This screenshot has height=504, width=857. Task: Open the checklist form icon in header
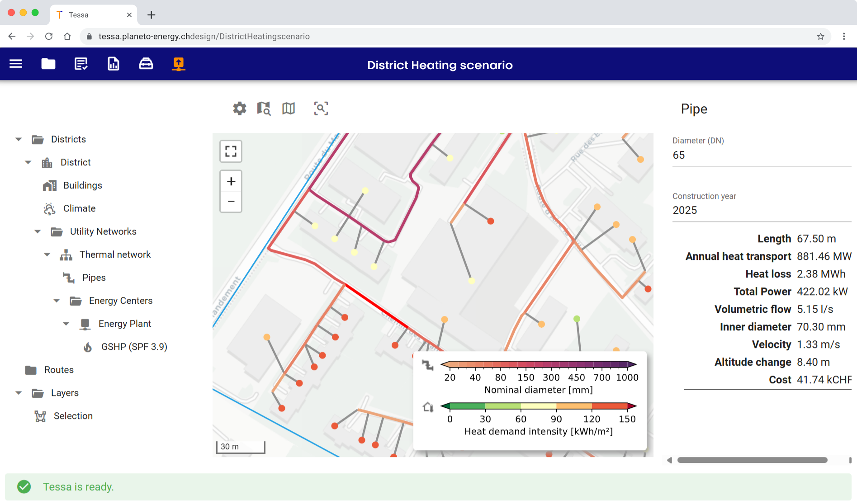coord(81,64)
